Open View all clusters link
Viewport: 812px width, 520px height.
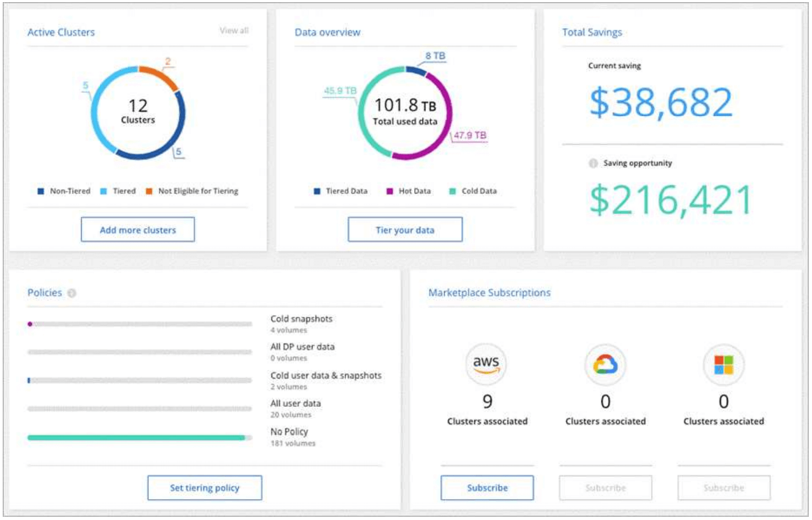pos(234,30)
